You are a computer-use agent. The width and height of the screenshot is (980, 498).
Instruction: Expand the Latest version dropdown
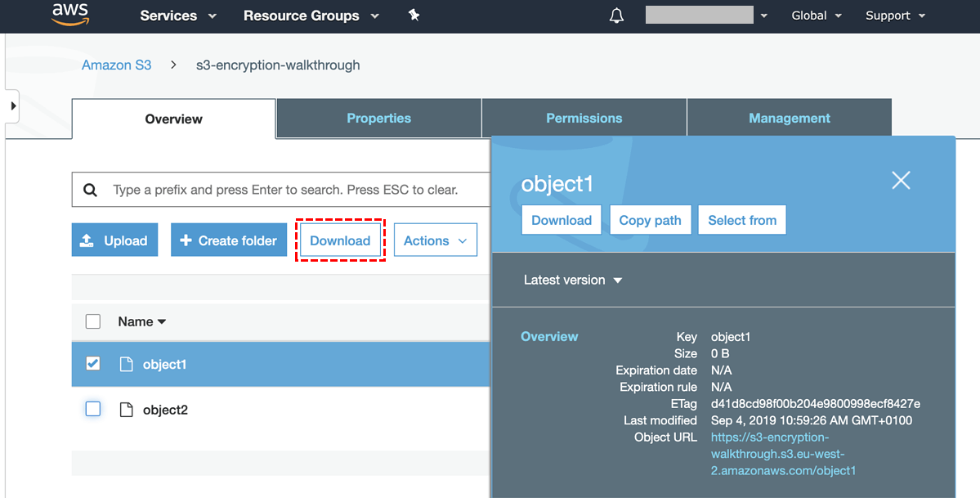[x=572, y=280]
